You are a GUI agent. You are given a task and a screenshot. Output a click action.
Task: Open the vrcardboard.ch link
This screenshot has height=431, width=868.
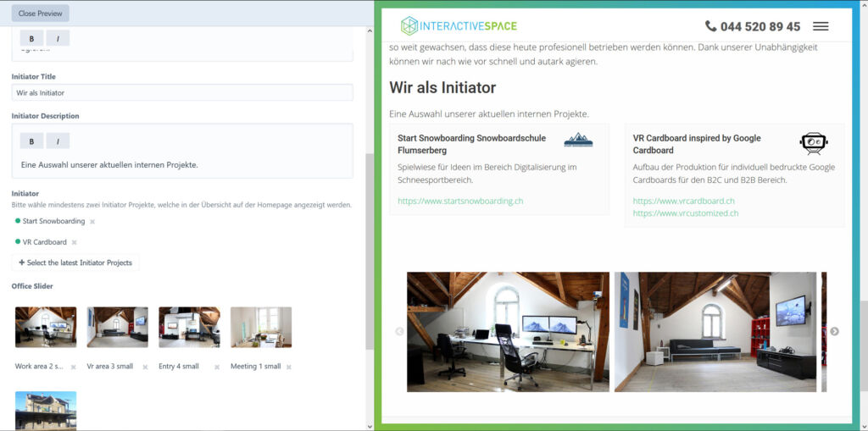pos(684,201)
